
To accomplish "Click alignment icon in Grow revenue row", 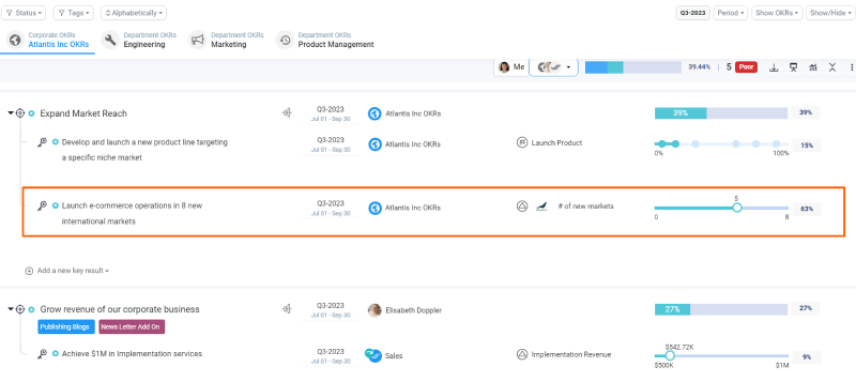I will point(286,309).
